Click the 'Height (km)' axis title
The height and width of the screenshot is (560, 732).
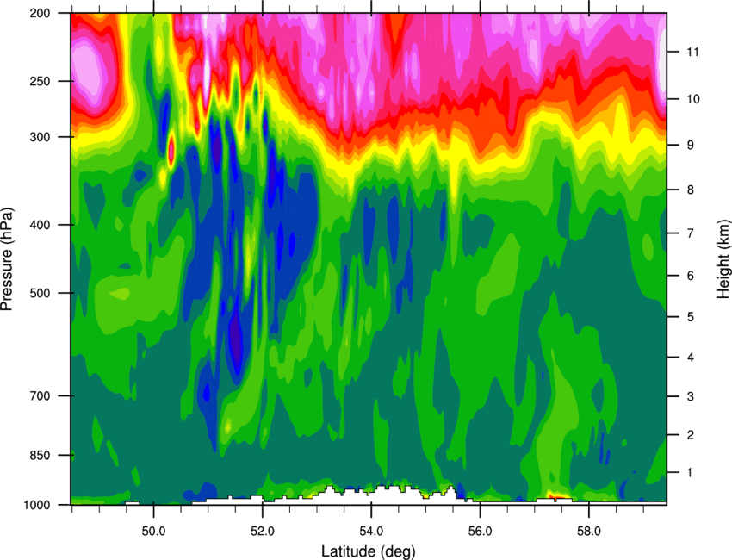click(x=723, y=258)
